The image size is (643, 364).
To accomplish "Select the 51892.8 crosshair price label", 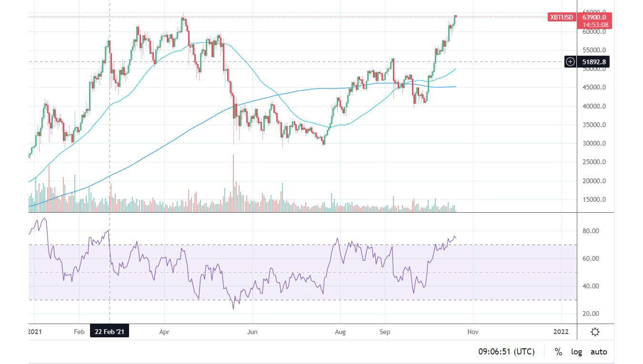I will [x=593, y=61].
